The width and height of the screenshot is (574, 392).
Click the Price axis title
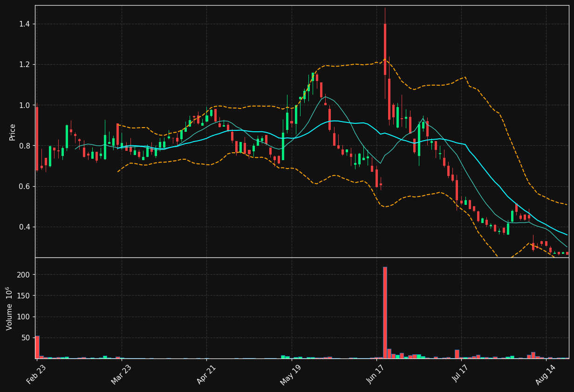[x=13, y=132]
